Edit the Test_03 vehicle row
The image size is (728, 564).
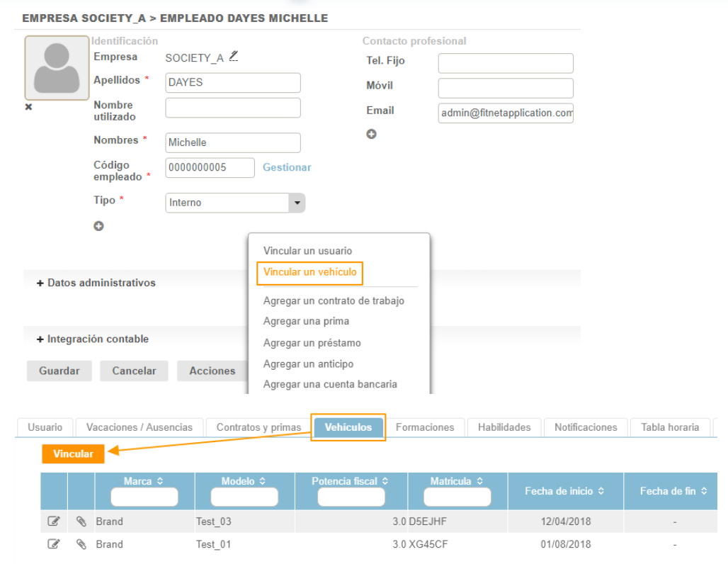pyautogui.click(x=53, y=521)
